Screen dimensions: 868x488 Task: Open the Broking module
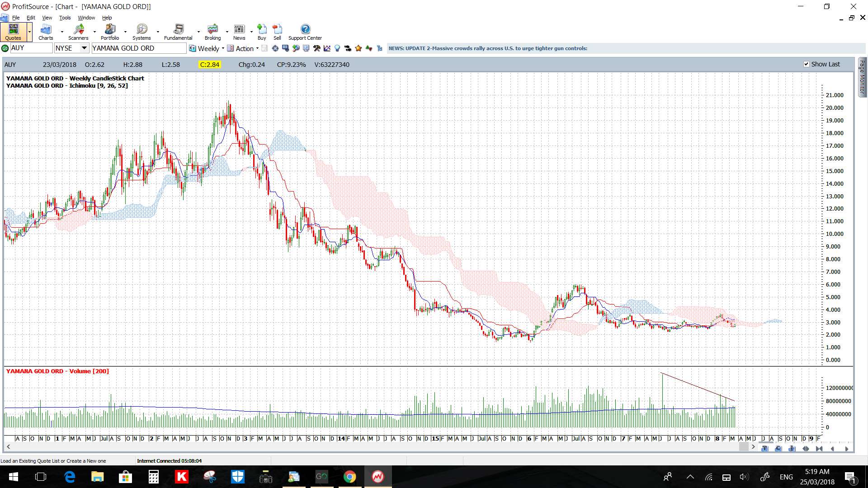(x=212, y=32)
